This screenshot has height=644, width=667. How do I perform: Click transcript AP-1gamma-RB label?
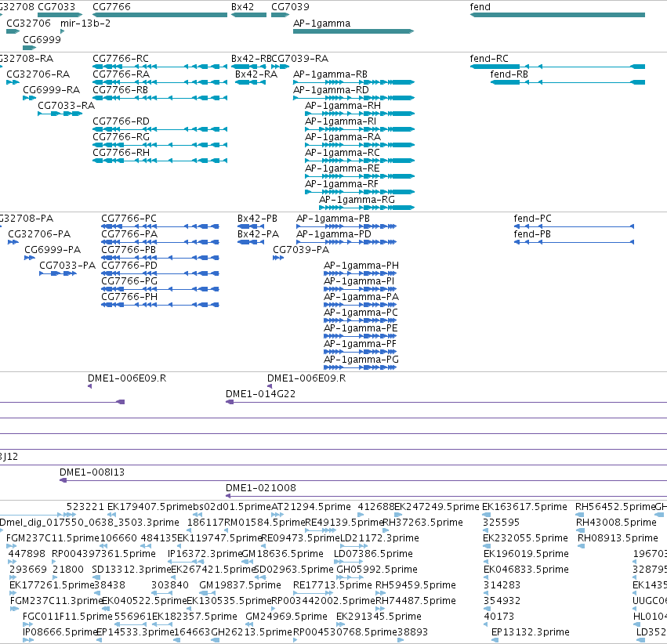click(x=330, y=74)
